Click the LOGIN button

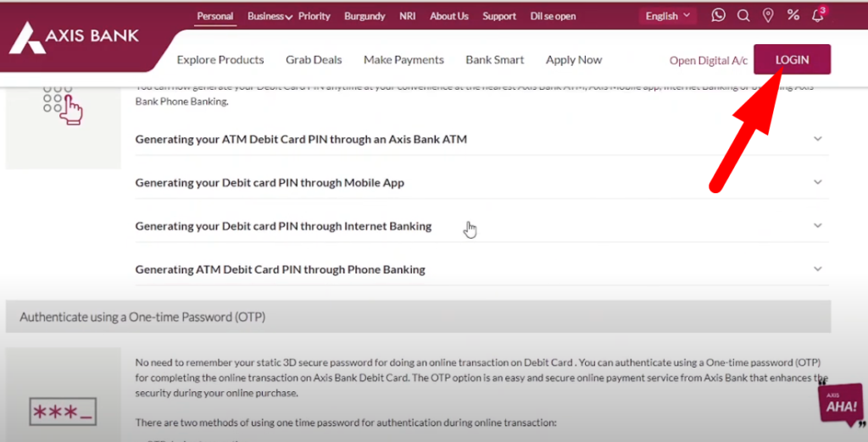(793, 59)
